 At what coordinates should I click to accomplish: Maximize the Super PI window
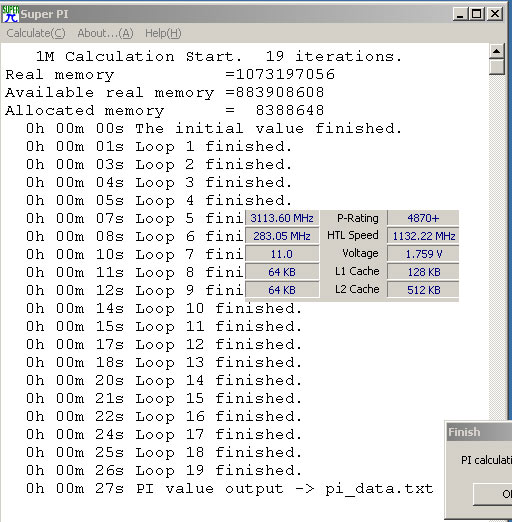(477, 14)
